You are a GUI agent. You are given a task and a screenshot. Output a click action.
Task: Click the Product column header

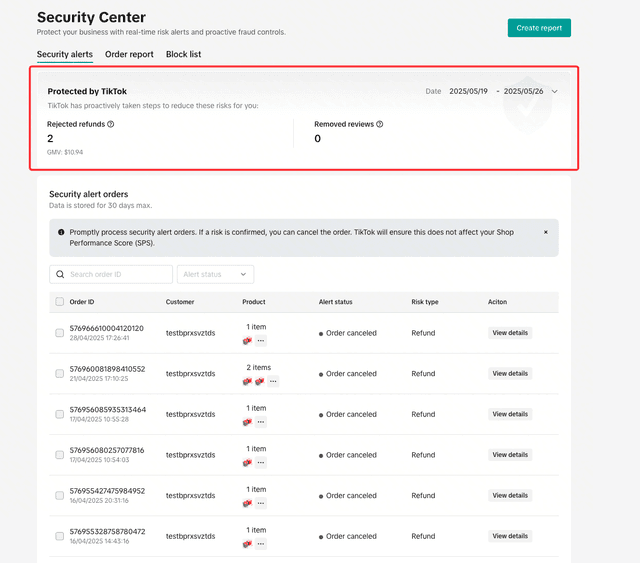click(x=254, y=302)
